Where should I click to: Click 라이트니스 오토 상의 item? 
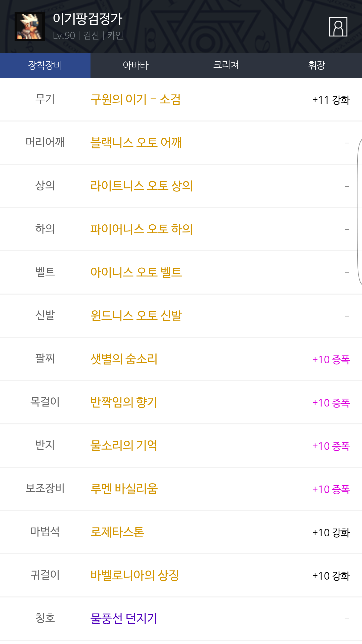coord(142,186)
